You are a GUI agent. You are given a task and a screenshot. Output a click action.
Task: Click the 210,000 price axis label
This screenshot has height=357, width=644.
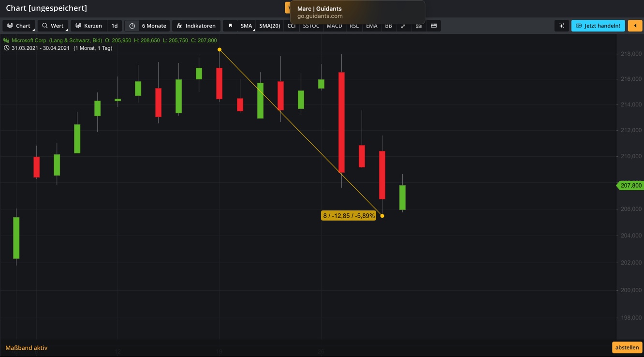(x=631, y=156)
